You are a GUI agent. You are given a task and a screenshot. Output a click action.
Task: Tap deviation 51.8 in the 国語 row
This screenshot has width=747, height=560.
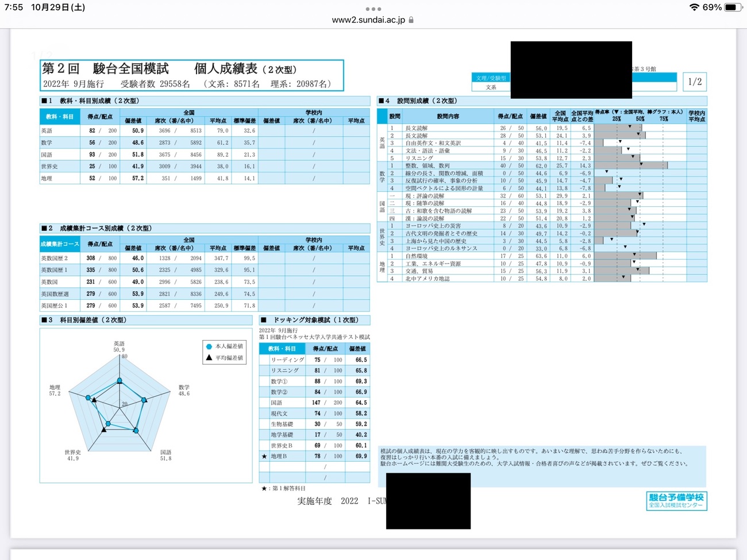click(138, 155)
